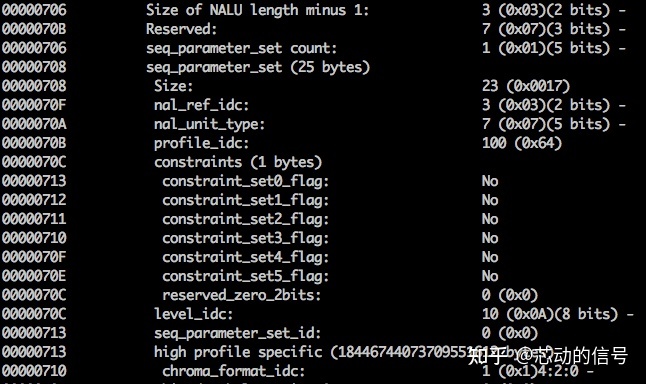Select the chroma_format_idc label
This screenshot has height=384, width=646.
tap(234, 371)
